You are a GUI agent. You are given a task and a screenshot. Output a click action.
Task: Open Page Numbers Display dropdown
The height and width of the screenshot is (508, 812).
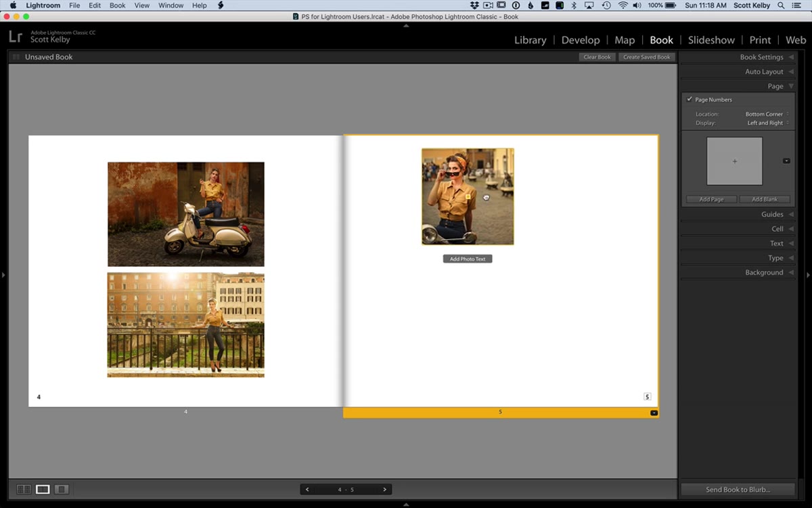pyautogui.click(x=767, y=123)
